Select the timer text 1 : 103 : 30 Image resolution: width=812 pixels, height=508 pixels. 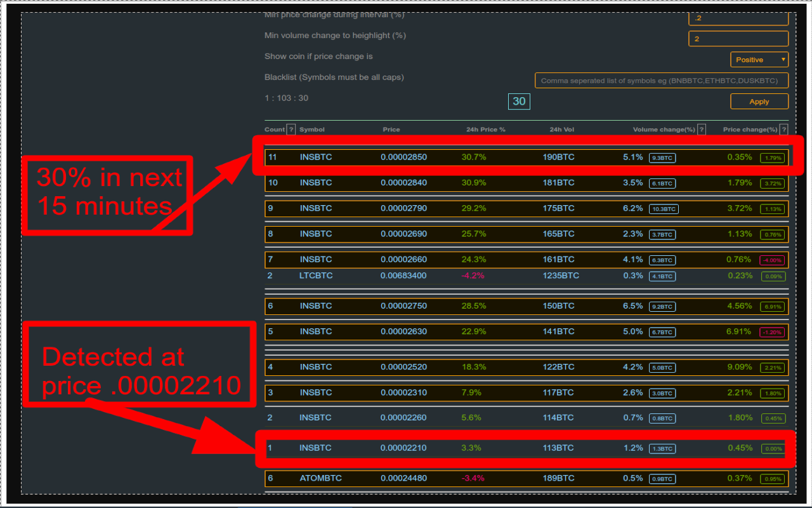pos(287,98)
